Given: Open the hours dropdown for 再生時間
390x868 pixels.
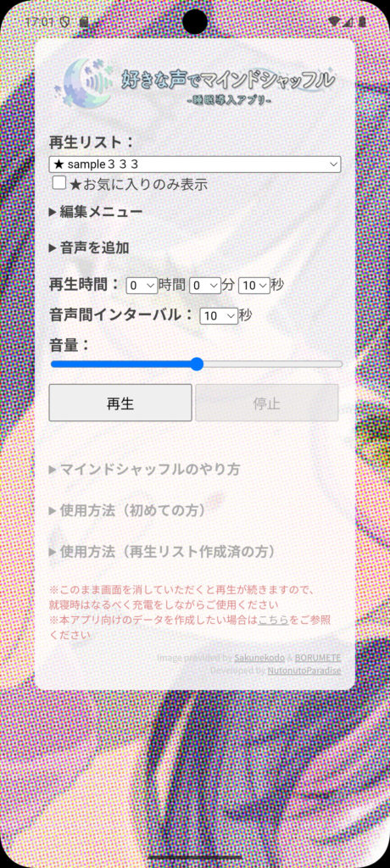Looking at the screenshot, I should tap(142, 286).
